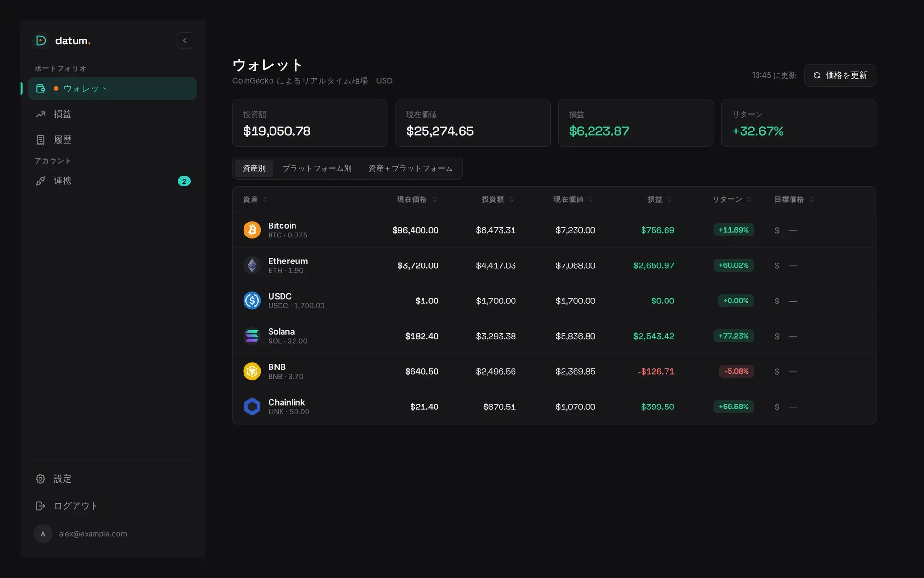
Task: Open ウォレット wallet sidebar item
Action: click(113, 89)
